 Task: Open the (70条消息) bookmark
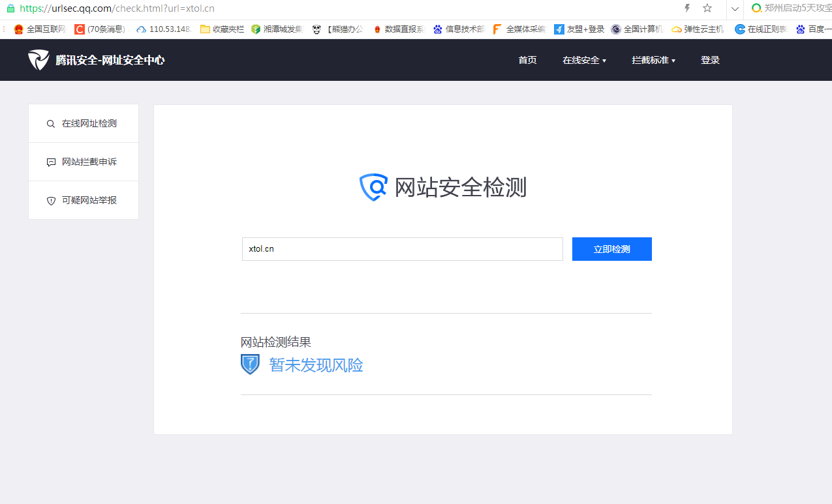tap(100, 29)
